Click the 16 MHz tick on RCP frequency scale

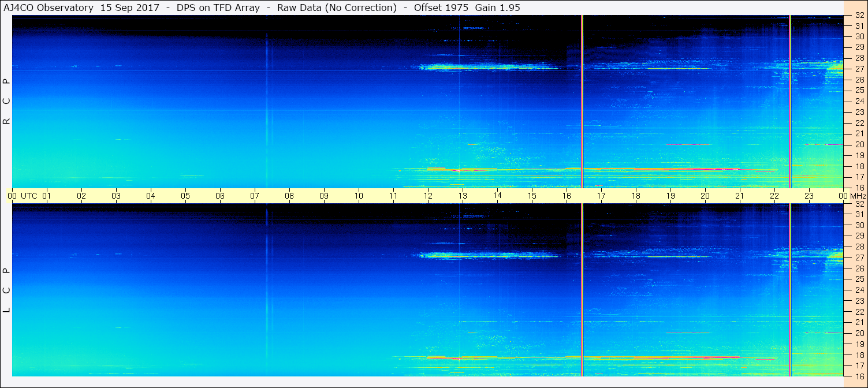(859, 187)
